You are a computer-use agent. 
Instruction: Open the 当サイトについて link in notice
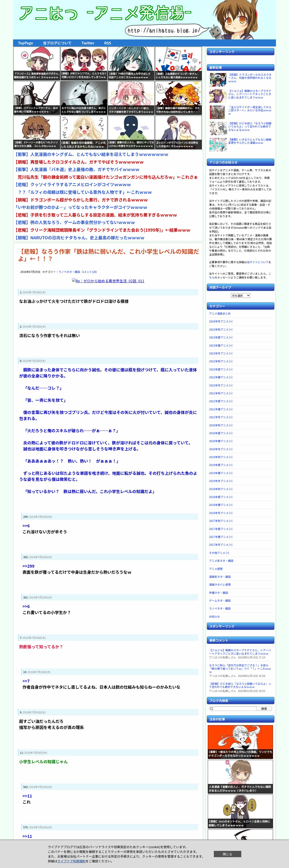tap(258, 262)
